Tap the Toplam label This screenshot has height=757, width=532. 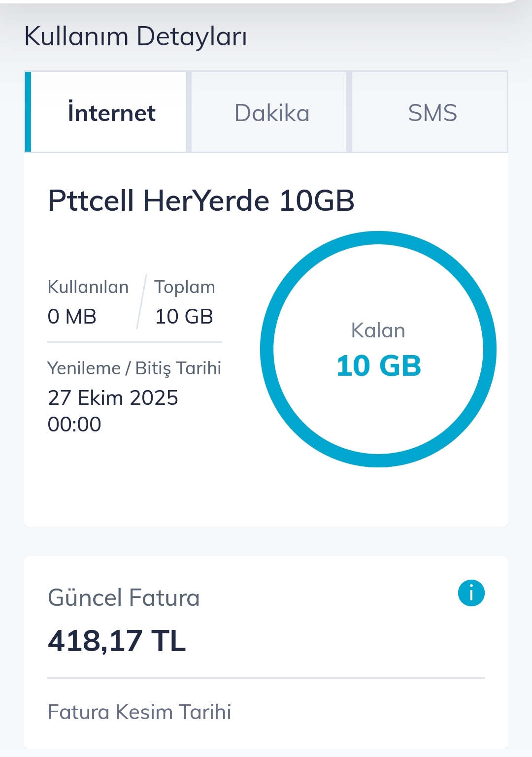pyautogui.click(x=185, y=287)
